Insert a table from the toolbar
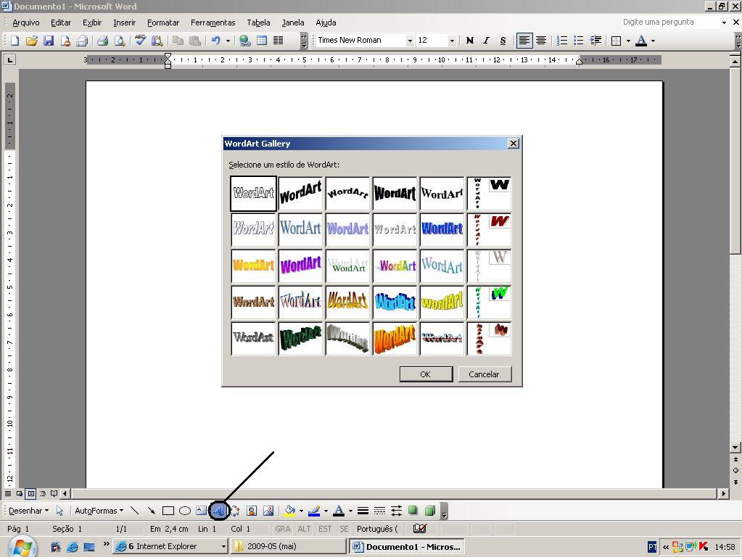The image size is (742, 560). coord(262,41)
